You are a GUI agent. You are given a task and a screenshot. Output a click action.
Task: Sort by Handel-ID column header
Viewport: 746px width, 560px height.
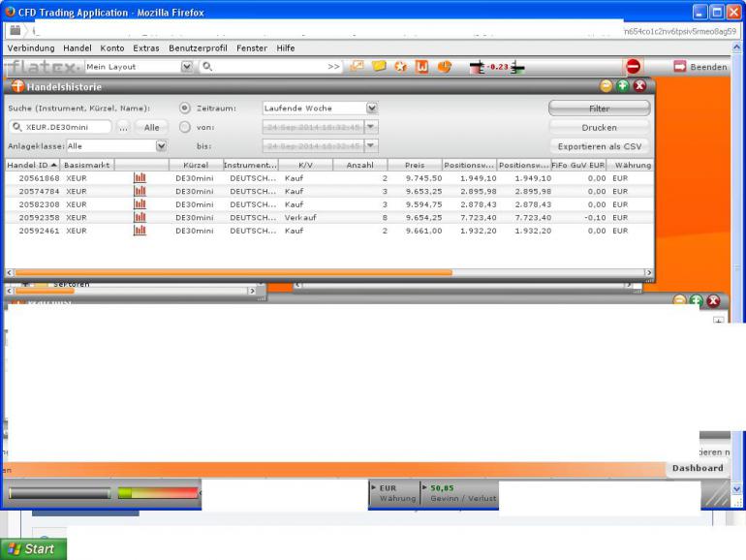[x=32, y=165]
